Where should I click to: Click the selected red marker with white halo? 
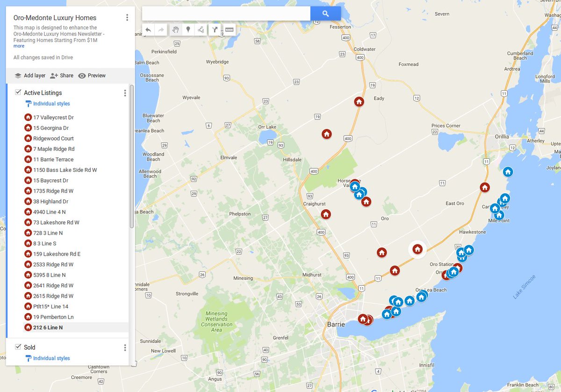point(417,249)
